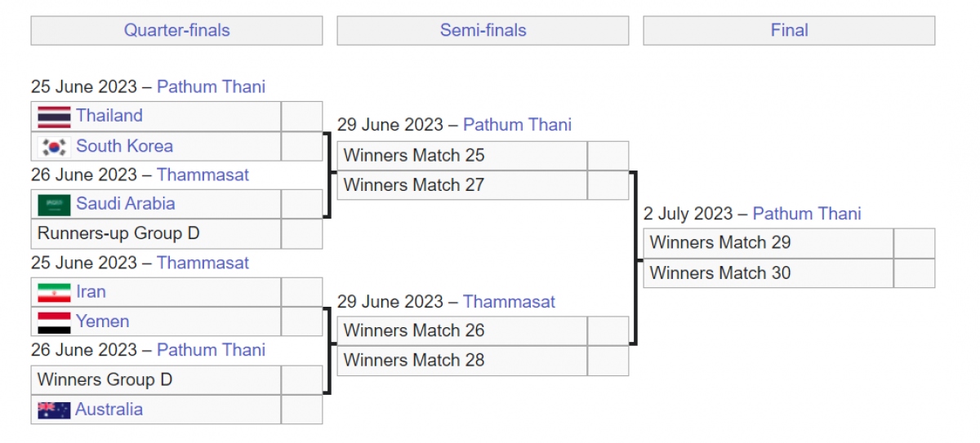Open the Yemen team link
Image resolution: width=980 pixels, height=443 pixels.
(102, 321)
